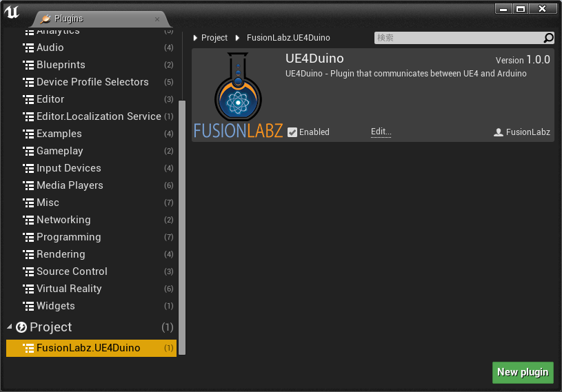Open the Device Profile Selectors category
Viewport: 562px width, 392px height.
[x=91, y=82]
